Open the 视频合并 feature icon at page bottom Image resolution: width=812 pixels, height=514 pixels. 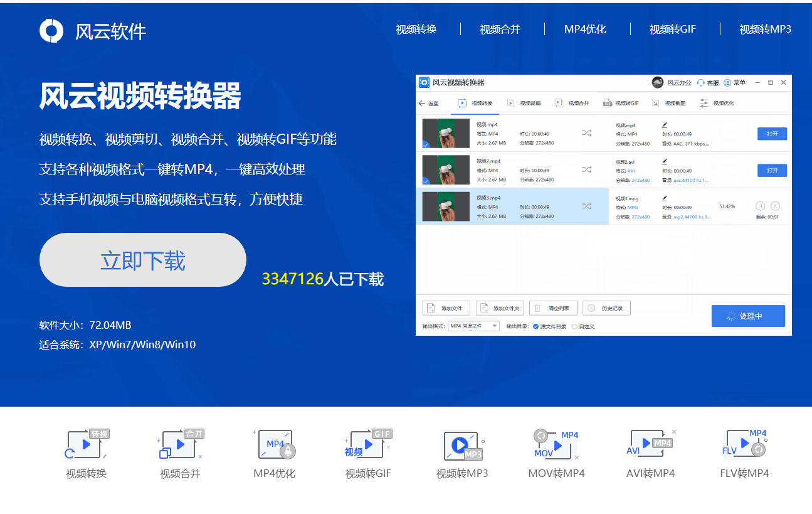click(181, 444)
